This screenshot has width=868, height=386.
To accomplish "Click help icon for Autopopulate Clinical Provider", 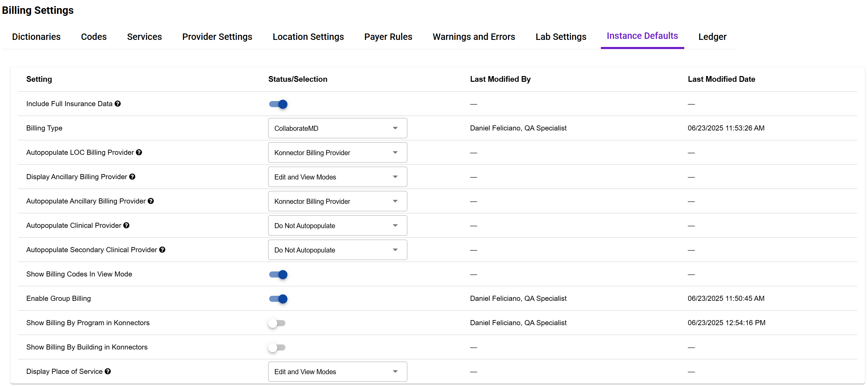I will tap(126, 225).
